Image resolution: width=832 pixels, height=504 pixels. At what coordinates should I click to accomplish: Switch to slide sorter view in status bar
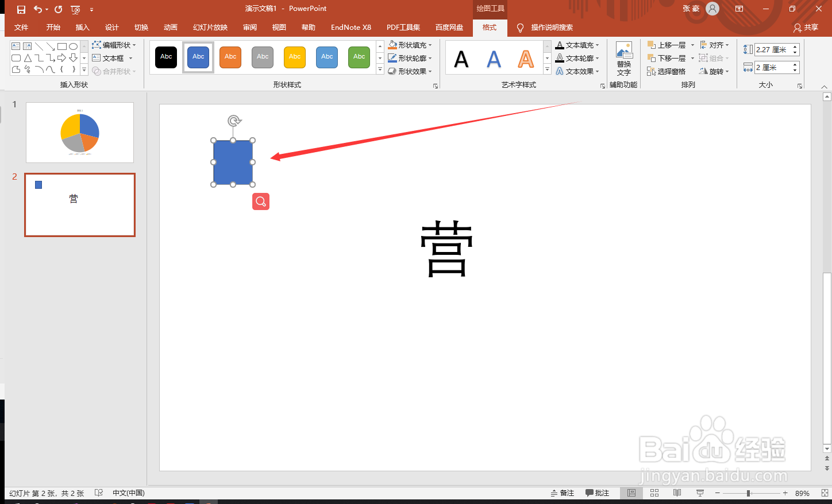(654, 493)
